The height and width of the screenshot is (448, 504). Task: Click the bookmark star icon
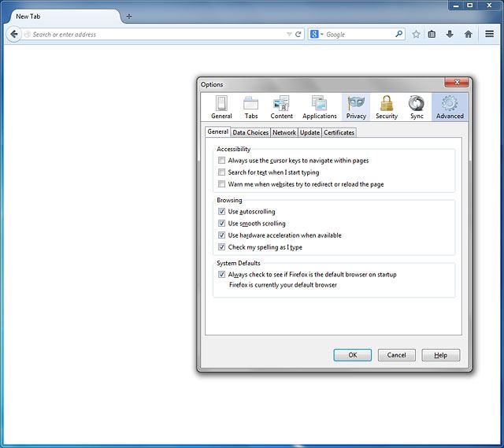(416, 35)
